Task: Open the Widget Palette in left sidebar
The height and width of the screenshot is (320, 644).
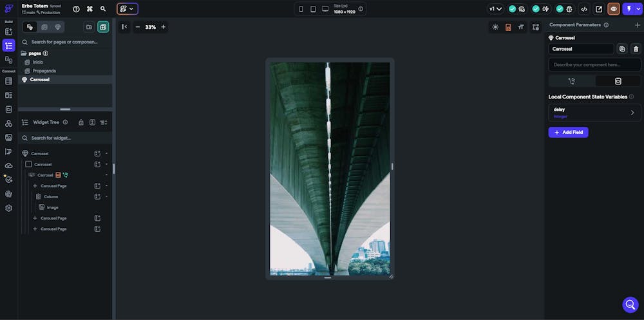Action: pos(8,32)
